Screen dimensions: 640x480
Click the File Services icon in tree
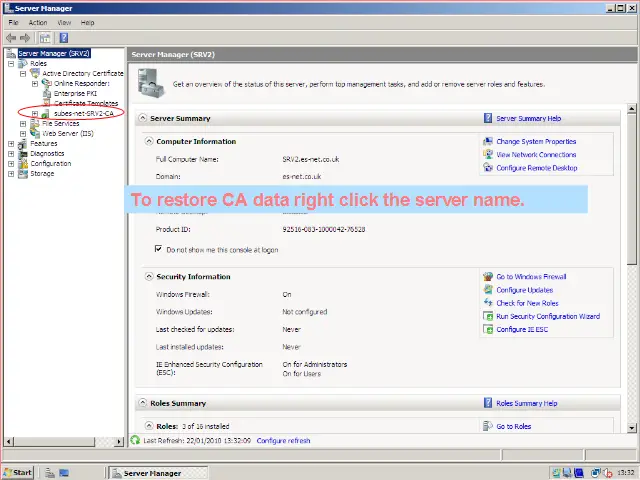coord(35,123)
